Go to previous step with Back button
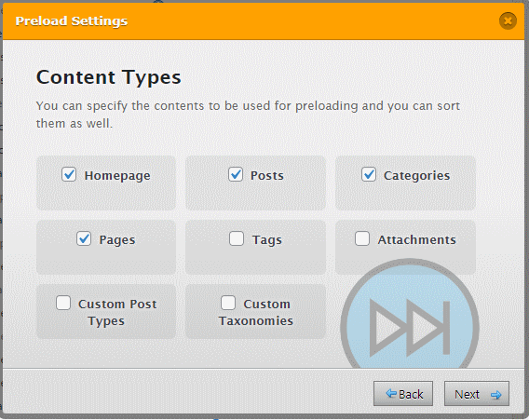The height and width of the screenshot is (420, 529). pos(403,394)
